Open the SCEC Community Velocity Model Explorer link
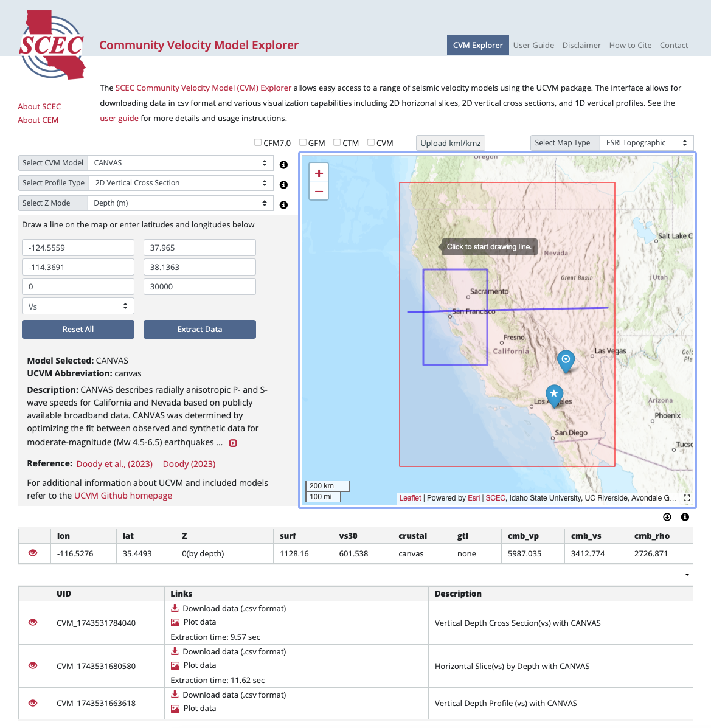 click(x=203, y=88)
